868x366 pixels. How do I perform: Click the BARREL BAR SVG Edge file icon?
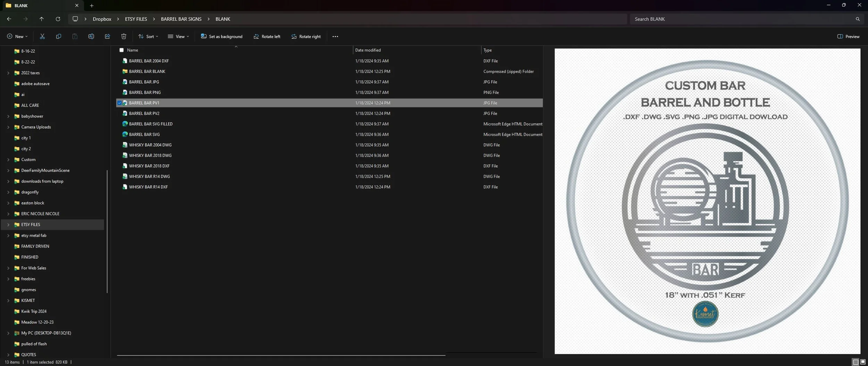[125, 134]
